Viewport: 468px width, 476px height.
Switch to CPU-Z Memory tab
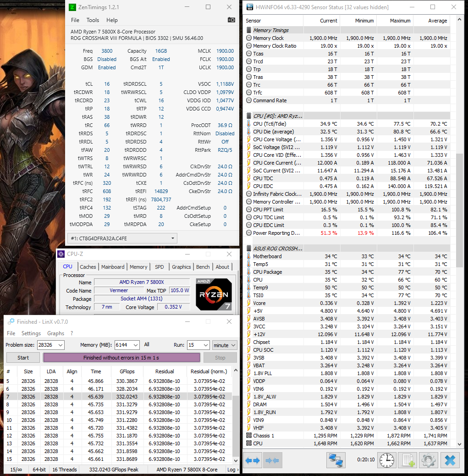pyautogui.click(x=138, y=266)
